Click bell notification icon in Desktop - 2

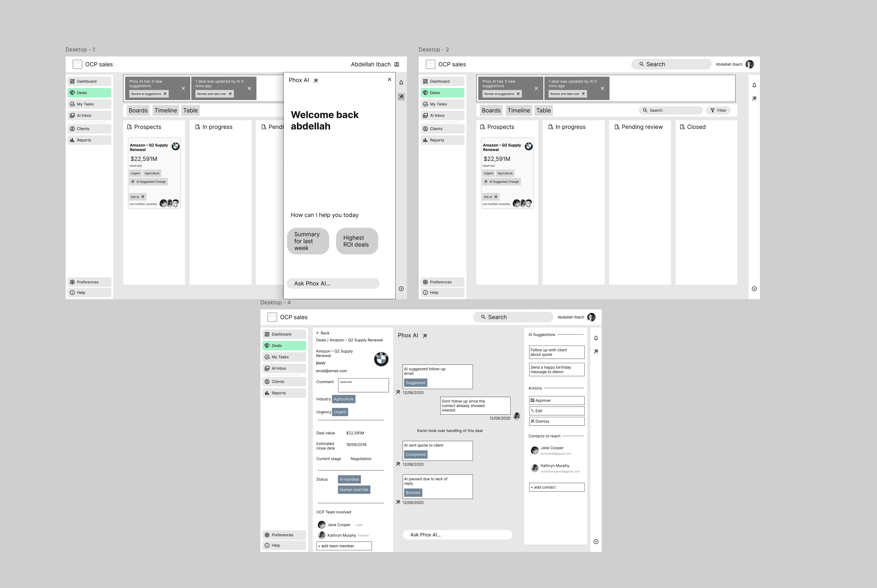coord(754,85)
